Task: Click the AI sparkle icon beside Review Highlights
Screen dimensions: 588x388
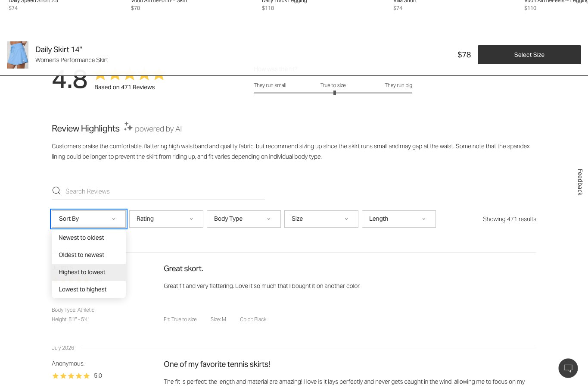Action: (x=128, y=127)
